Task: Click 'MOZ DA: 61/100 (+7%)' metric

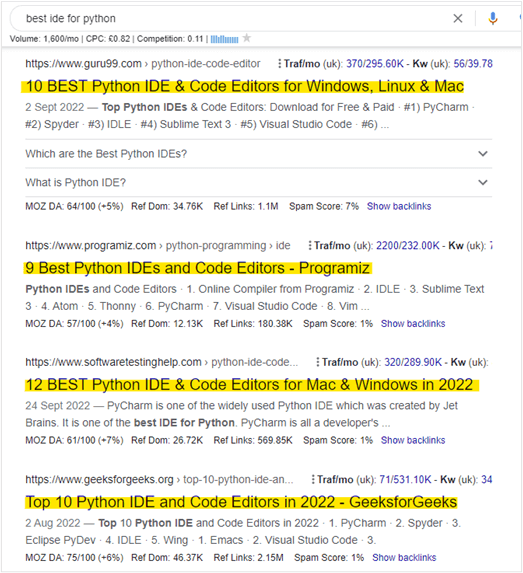Action: 74,440
